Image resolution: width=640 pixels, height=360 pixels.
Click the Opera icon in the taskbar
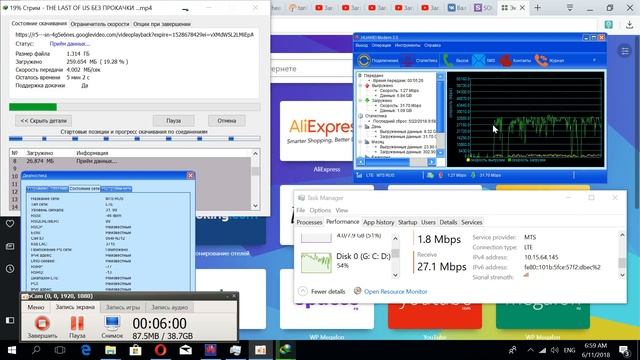[160, 350]
